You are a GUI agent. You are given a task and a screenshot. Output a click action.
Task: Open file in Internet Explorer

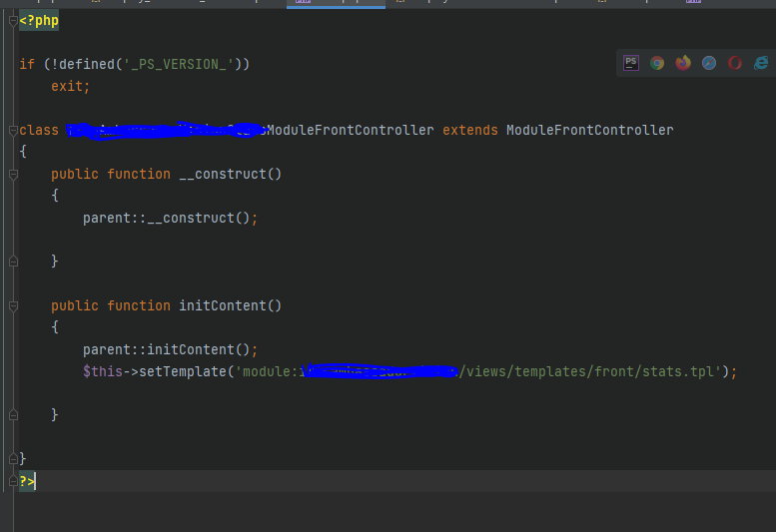pos(761,63)
